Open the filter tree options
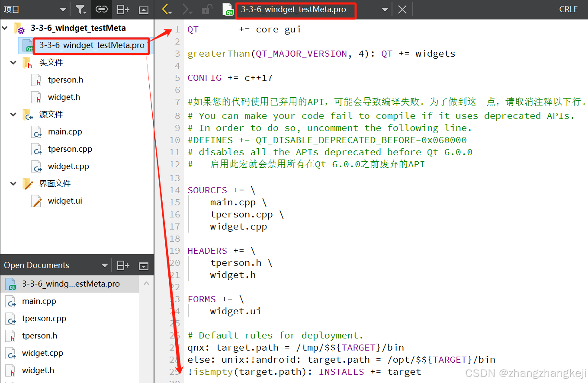This screenshot has width=588, height=383. coord(80,9)
